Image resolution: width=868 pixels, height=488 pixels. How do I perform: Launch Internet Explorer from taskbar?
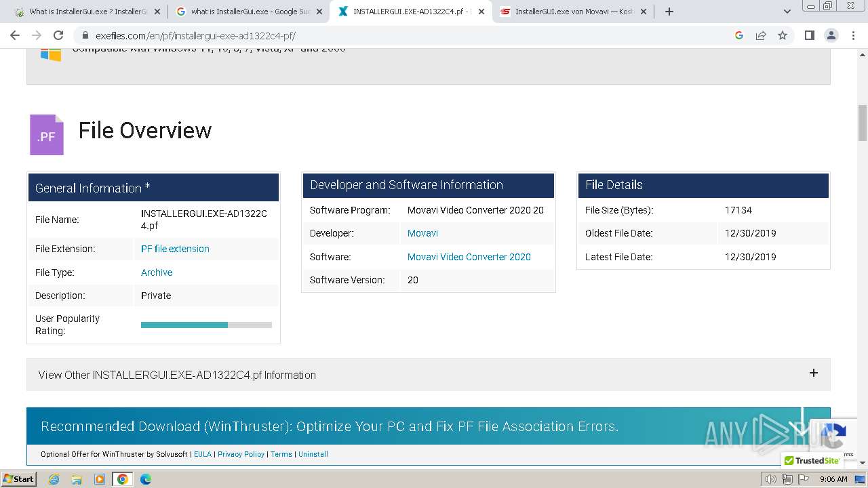pyautogui.click(x=54, y=479)
